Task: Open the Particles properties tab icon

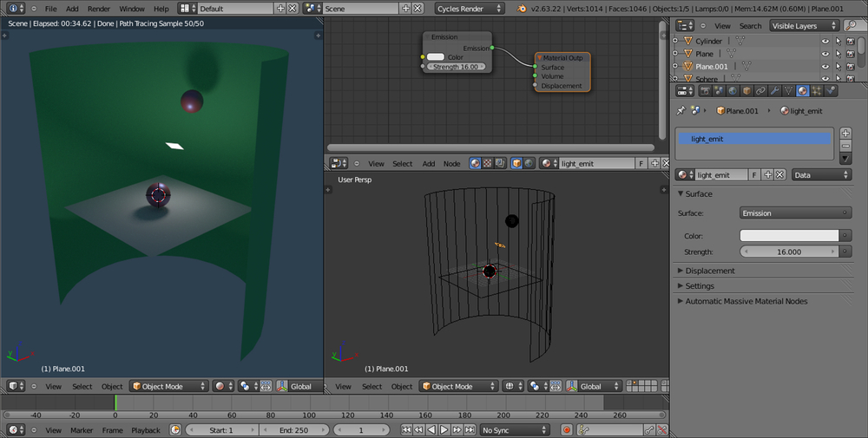Action: click(x=817, y=90)
